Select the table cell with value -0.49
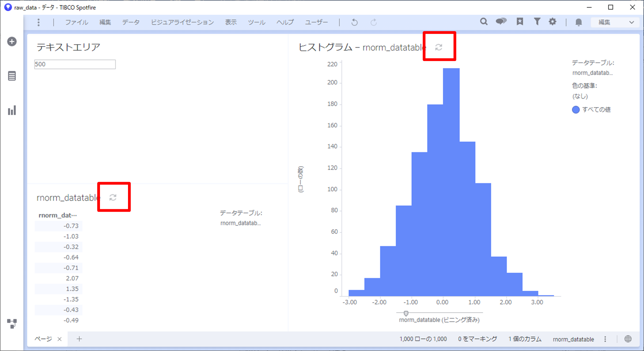Image resolution: width=644 pixels, height=351 pixels. (59, 320)
